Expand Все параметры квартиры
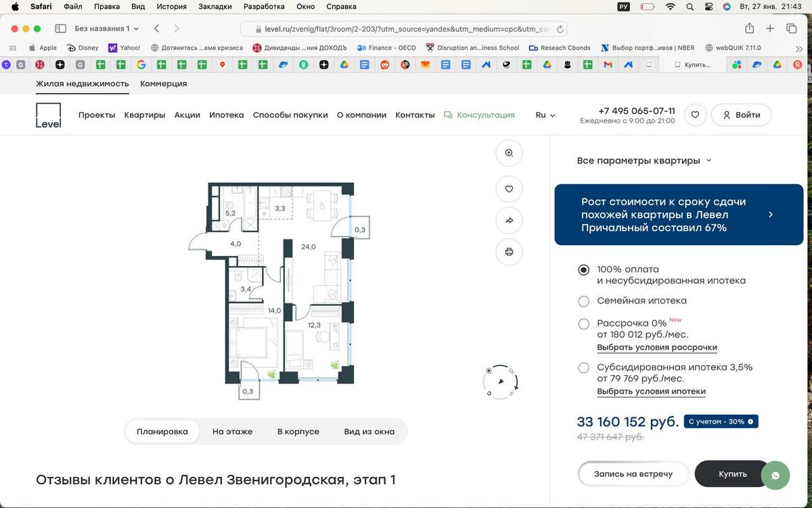The height and width of the screenshot is (508, 812). [x=644, y=161]
